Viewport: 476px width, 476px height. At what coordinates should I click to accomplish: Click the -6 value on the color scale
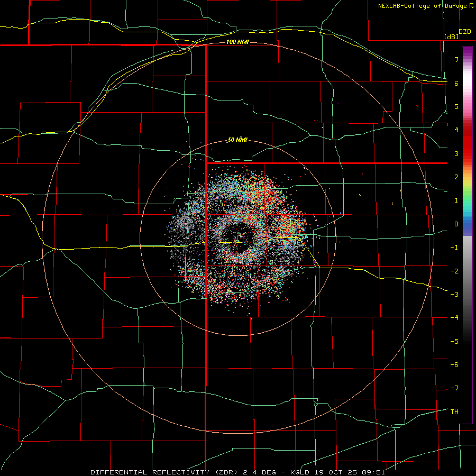[454, 365]
